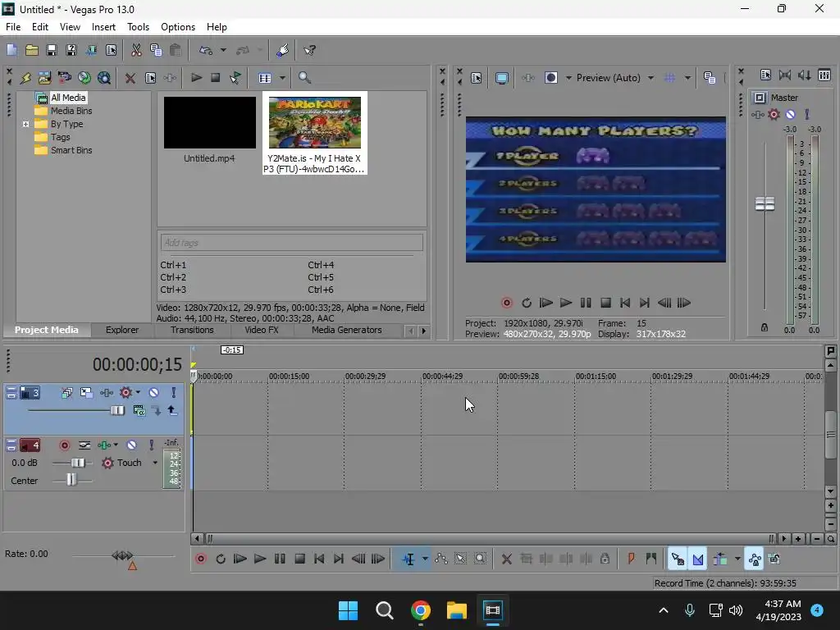Switch to the Explorer tab

pos(122,330)
